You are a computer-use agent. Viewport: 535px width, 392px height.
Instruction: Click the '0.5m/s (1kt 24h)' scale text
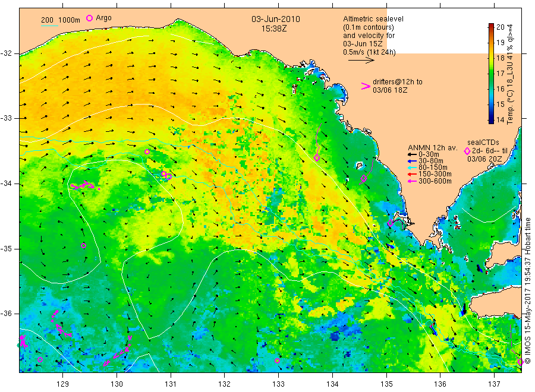pos(369,52)
